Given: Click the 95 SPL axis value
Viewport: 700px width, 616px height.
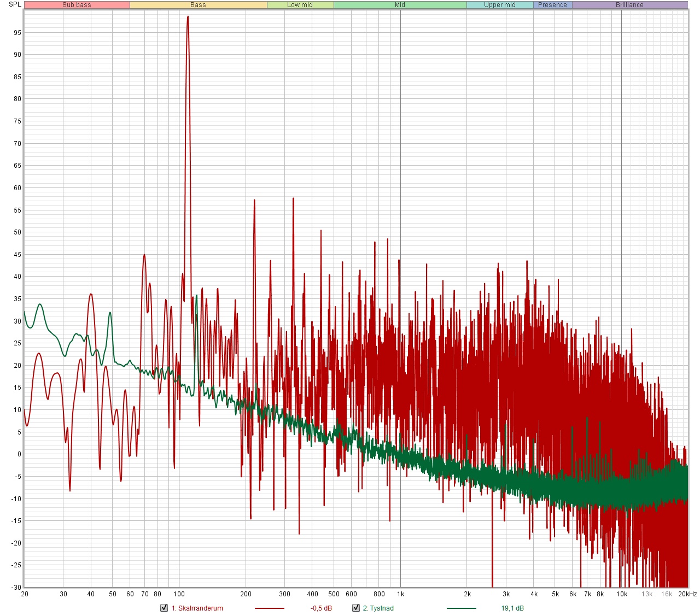Looking at the screenshot, I should 17,33.
